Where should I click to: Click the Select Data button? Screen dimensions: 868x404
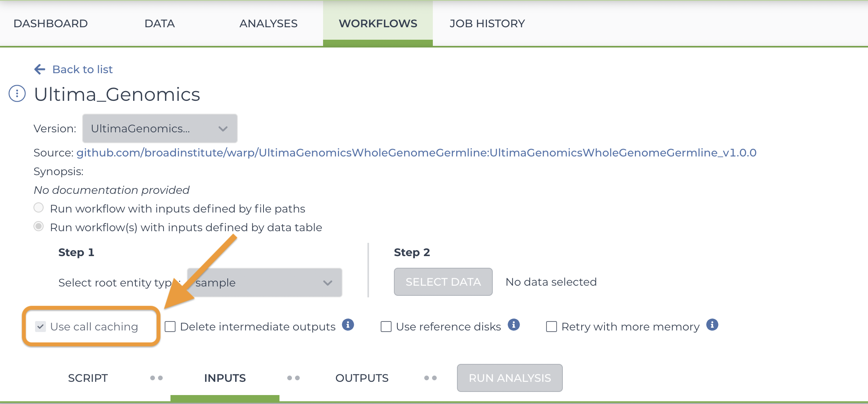443,282
